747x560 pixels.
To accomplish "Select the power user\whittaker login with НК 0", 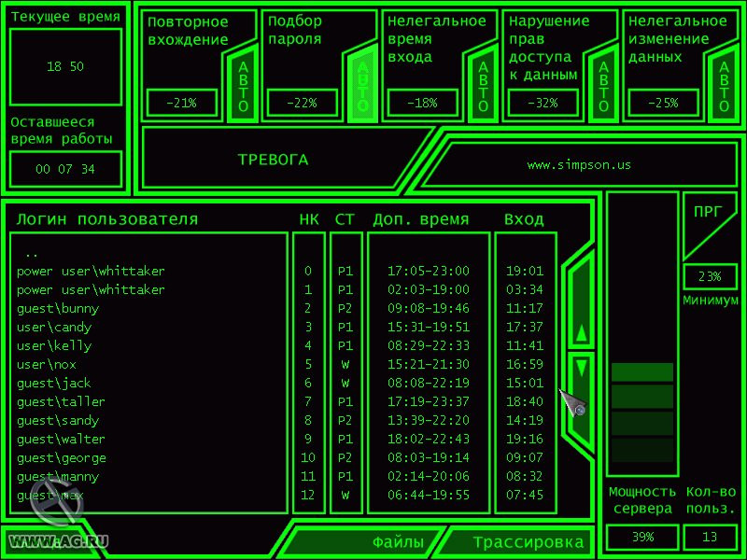I will point(91,271).
